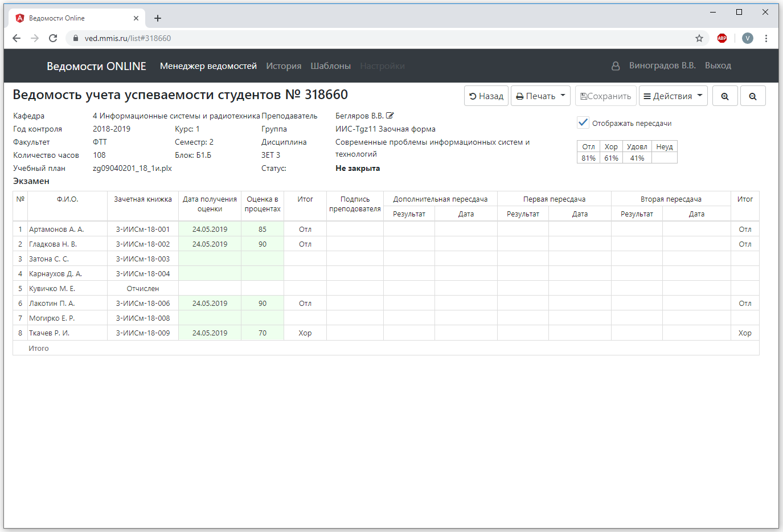Click the edit teacher pencil icon

click(390, 116)
